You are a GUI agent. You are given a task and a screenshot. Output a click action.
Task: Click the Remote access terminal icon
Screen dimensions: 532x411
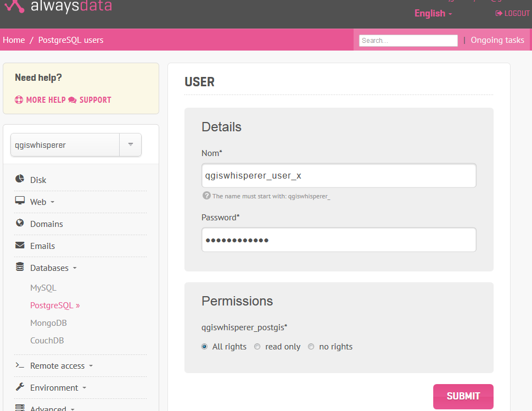[20, 365]
